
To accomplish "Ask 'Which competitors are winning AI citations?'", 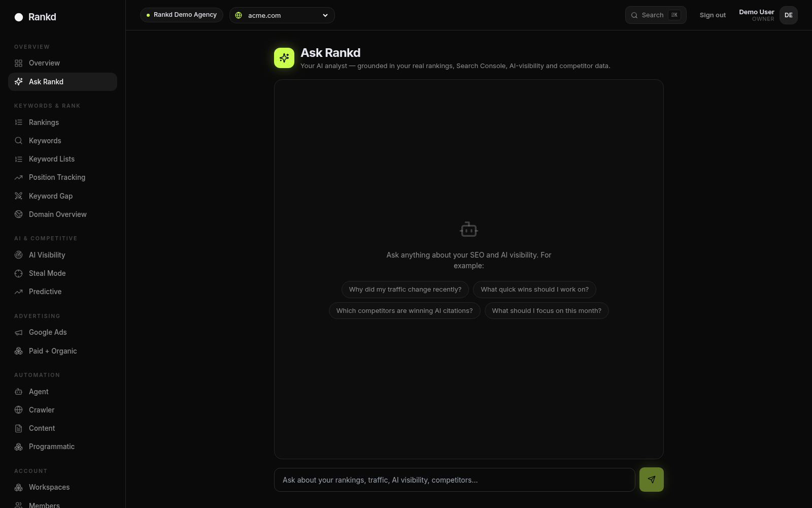I will tap(404, 311).
